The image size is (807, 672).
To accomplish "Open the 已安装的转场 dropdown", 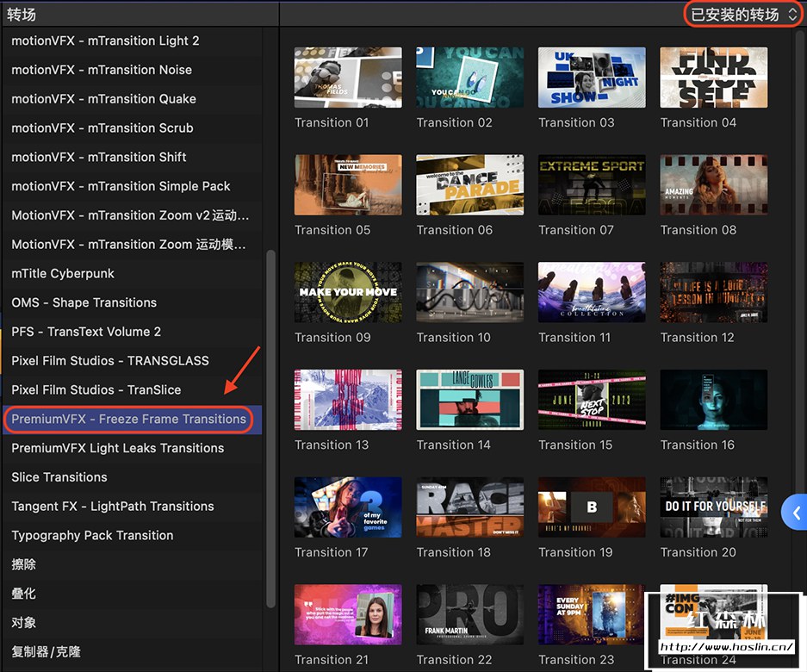I will click(x=743, y=15).
